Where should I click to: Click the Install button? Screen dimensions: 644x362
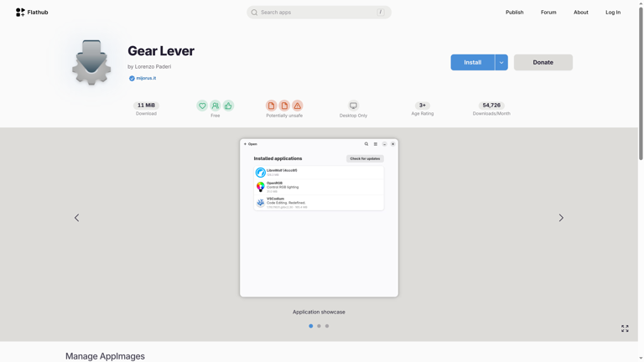(472, 62)
